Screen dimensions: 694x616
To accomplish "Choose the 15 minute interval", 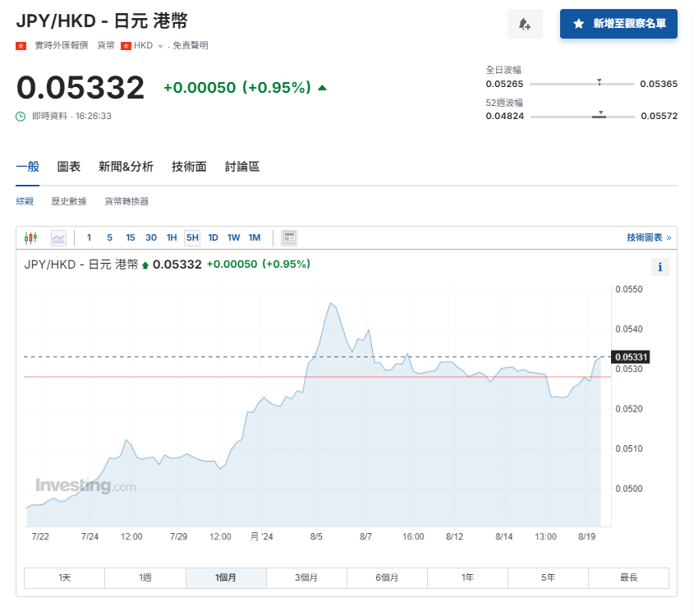I will pos(131,238).
